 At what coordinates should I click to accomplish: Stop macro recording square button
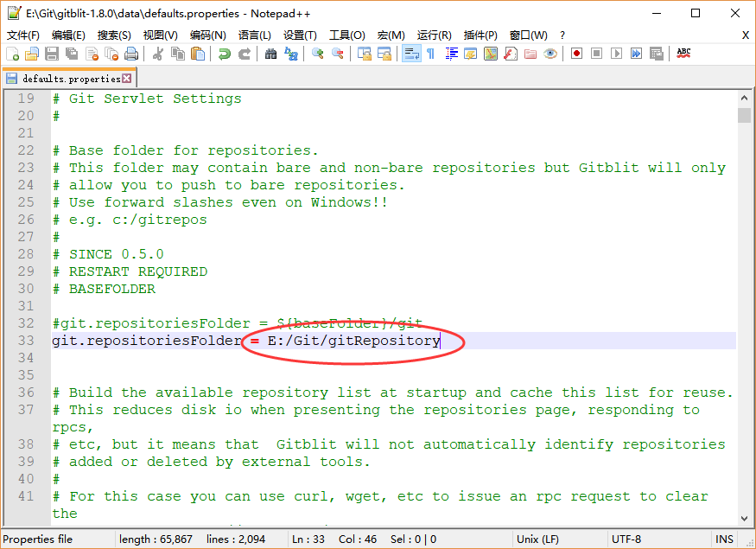pos(596,54)
